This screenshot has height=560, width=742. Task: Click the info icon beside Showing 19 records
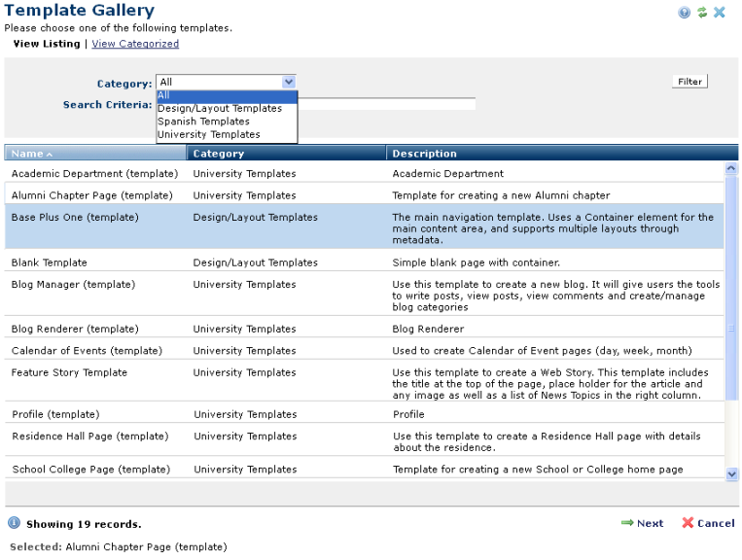click(x=16, y=524)
